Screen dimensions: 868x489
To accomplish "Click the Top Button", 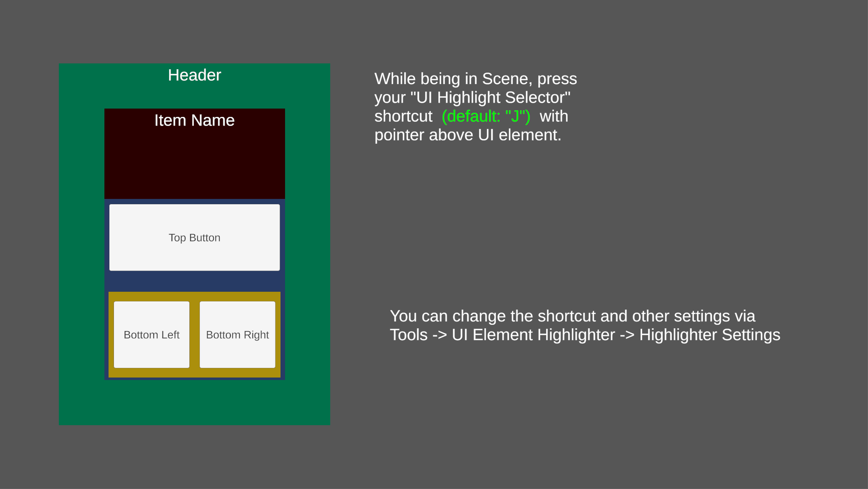I will pos(194,237).
